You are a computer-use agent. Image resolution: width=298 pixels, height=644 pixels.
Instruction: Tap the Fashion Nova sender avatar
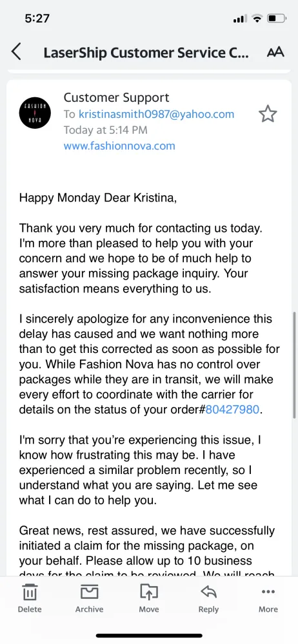pos(35,113)
